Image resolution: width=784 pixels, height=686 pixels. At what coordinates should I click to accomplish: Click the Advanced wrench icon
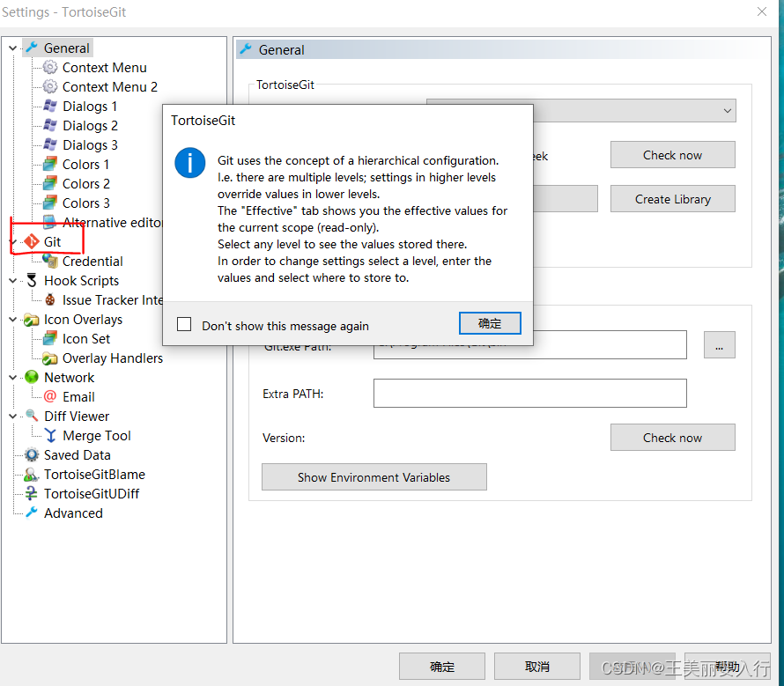coord(32,513)
